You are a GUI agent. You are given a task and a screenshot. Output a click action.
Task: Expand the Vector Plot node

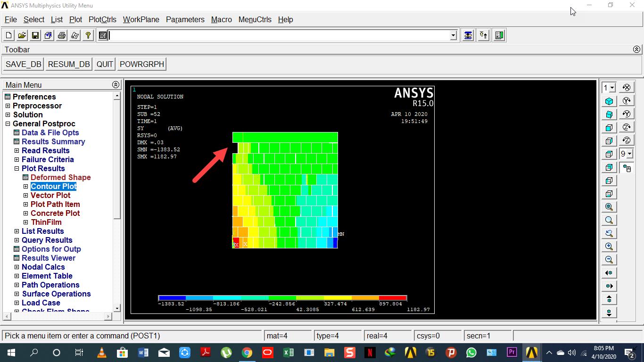point(25,195)
